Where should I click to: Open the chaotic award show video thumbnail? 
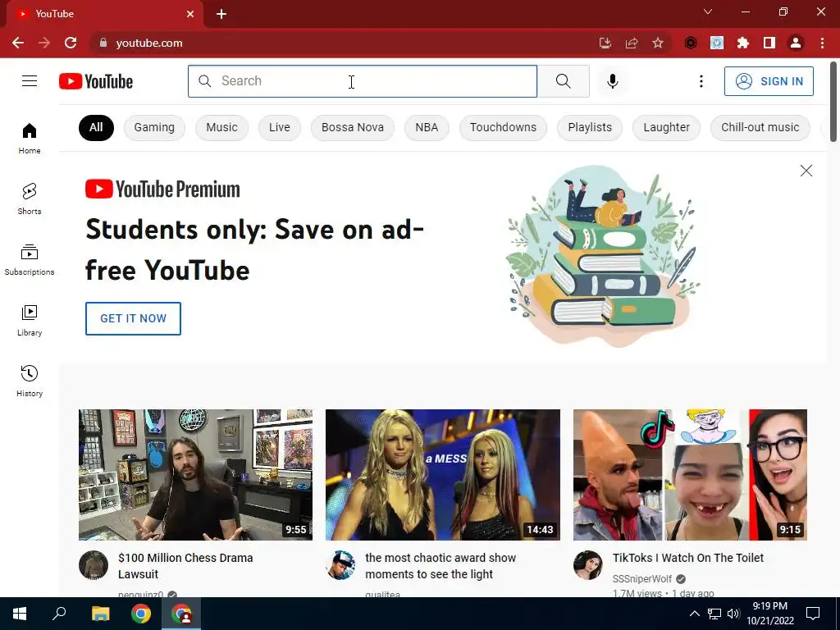442,475
